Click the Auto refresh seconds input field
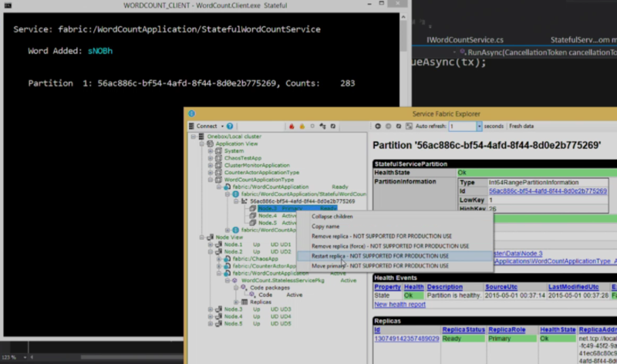This screenshot has width=617, height=364. [463, 126]
